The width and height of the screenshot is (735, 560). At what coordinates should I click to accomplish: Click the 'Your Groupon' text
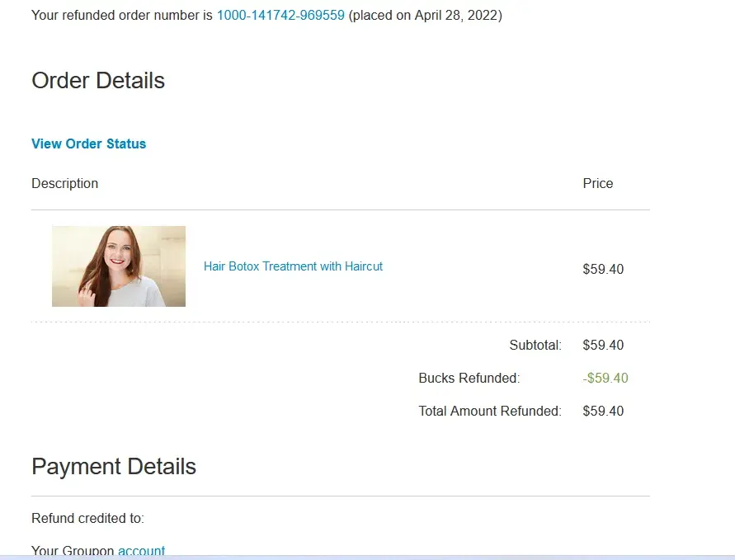[73, 551]
